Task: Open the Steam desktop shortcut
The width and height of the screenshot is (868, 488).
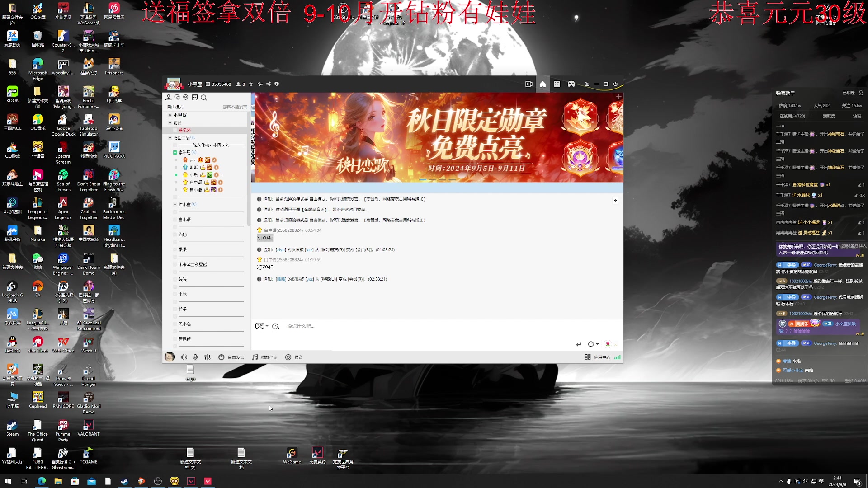Action: pyautogui.click(x=12, y=428)
